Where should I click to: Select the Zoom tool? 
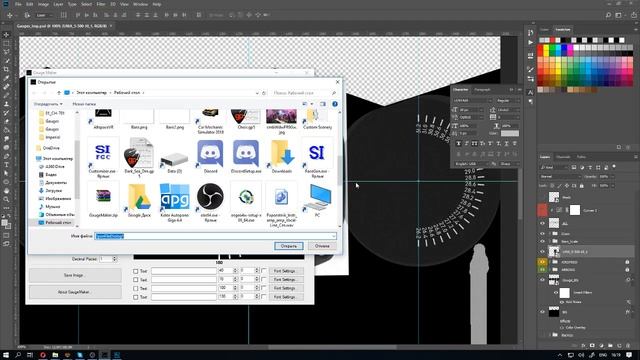pos(6,199)
